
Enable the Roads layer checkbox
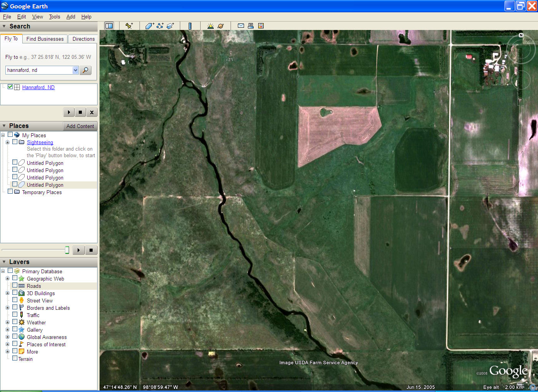pyautogui.click(x=15, y=285)
